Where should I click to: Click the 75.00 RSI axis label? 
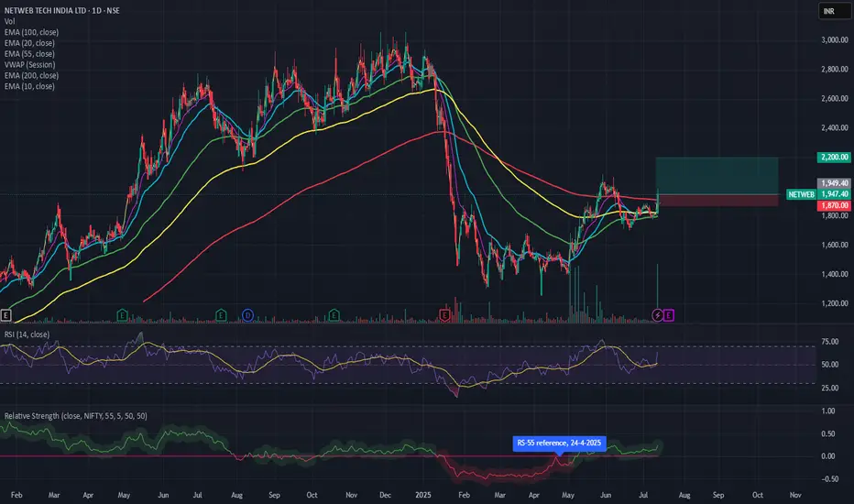click(829, 342)
